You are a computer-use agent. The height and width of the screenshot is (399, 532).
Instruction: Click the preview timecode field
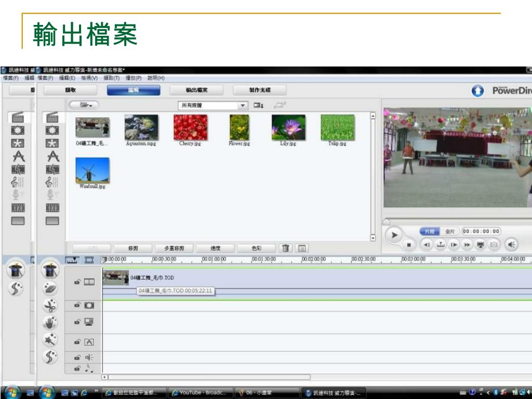click(481, 231)
